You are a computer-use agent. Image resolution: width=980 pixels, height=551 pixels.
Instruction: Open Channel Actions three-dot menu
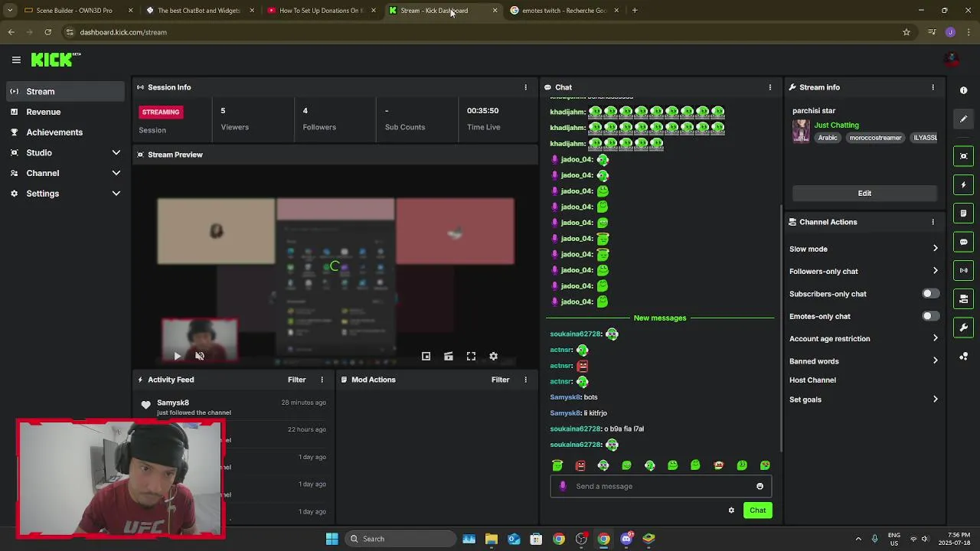(933, 222)
